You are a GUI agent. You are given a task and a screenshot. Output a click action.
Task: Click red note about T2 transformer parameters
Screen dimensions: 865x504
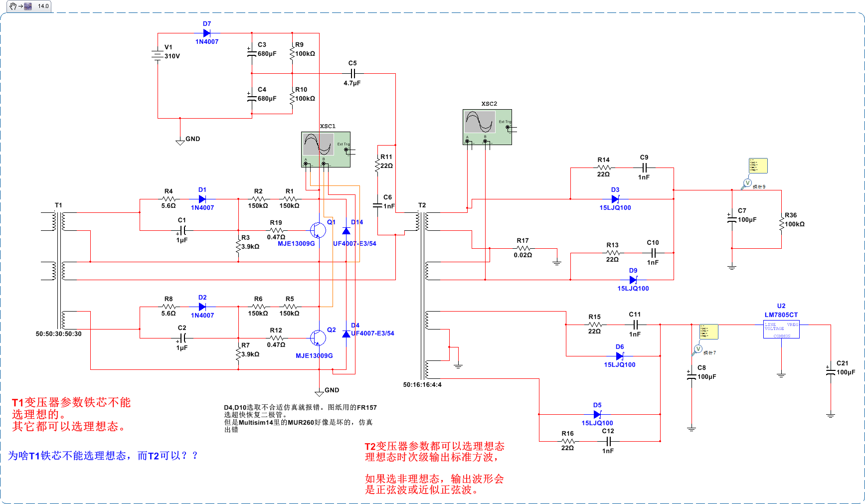pos(434,468)
